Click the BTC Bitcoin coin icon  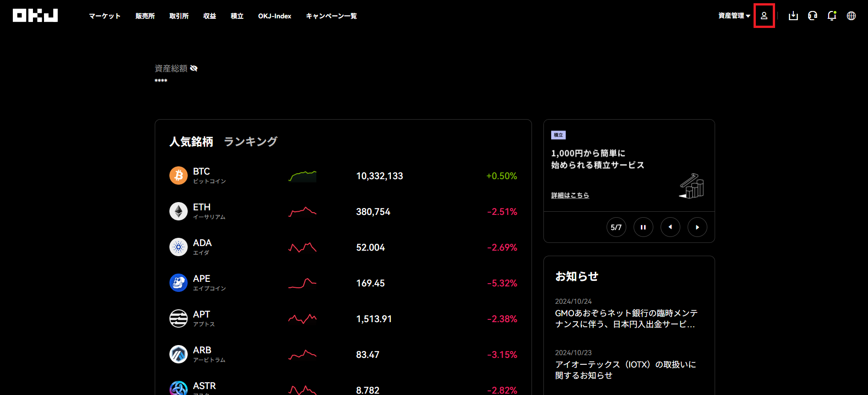pos(179,176)
